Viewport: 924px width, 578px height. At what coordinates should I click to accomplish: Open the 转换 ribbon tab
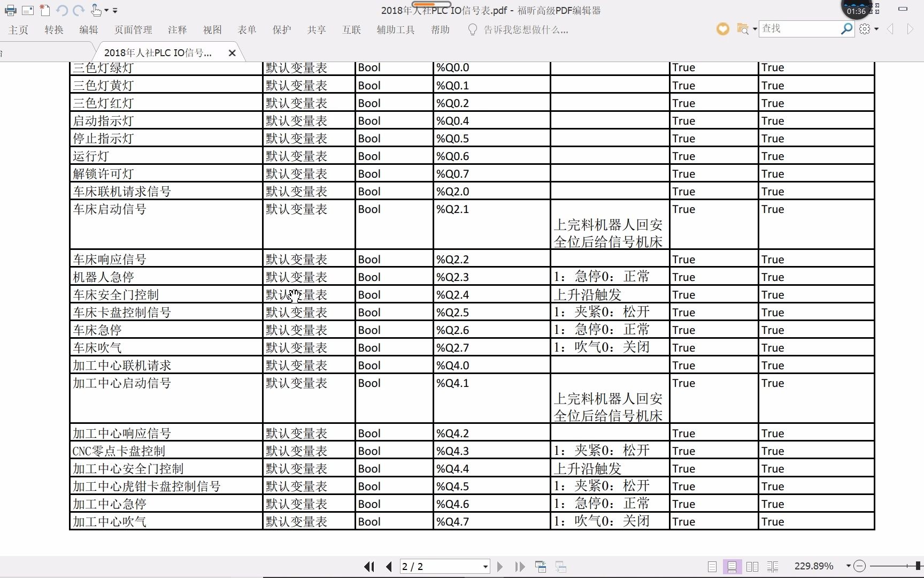pos(54,30)
